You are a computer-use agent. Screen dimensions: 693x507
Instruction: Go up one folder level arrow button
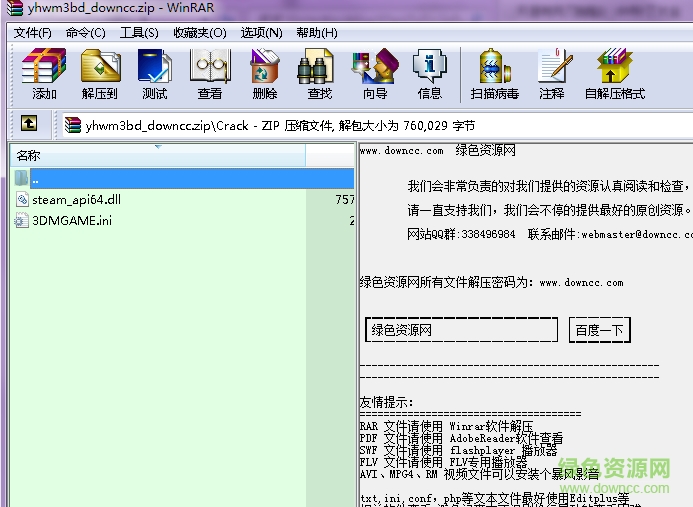(x=29, y=123)
